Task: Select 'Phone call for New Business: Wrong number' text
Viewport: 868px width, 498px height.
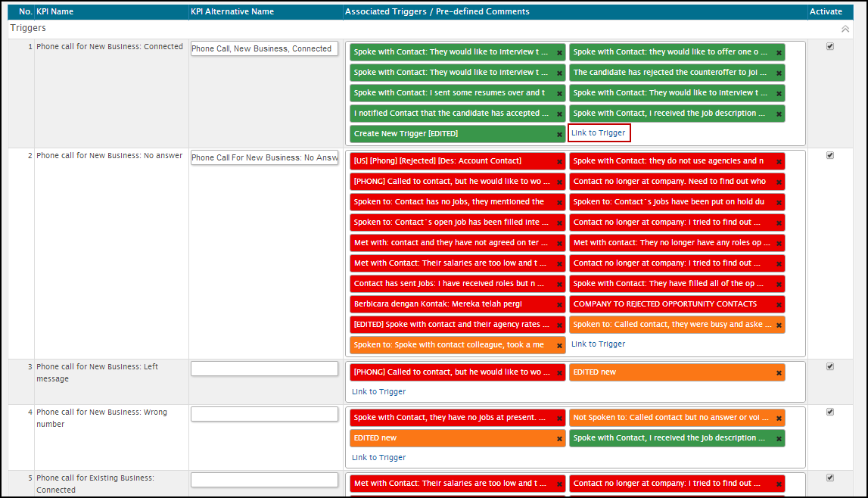Action: (x=102, y=418)
